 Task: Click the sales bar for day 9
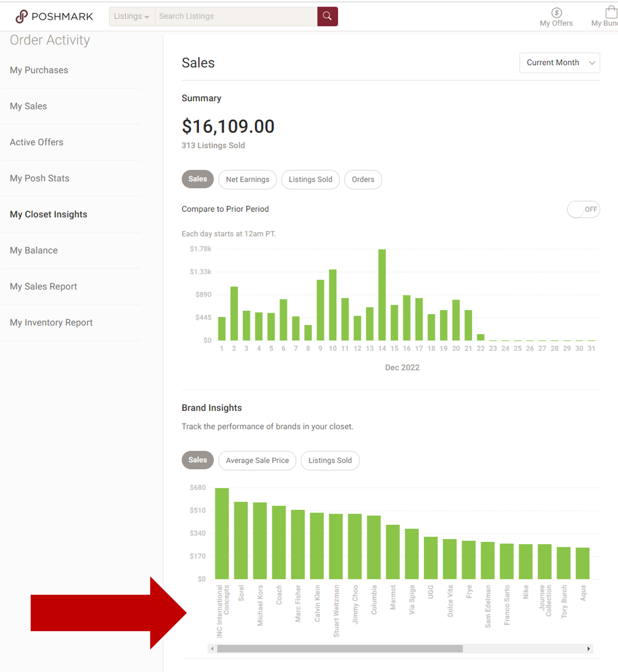coord(320,310)
